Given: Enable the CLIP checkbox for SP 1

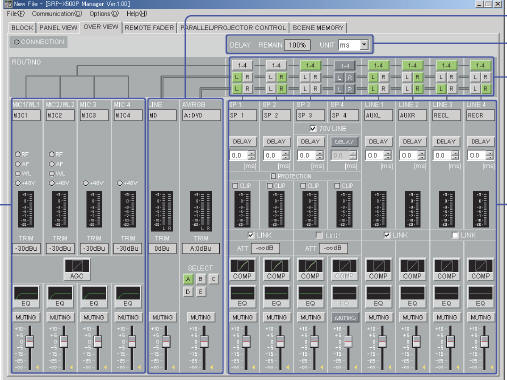Looking at the screenshot, I should tap(235, 186).
